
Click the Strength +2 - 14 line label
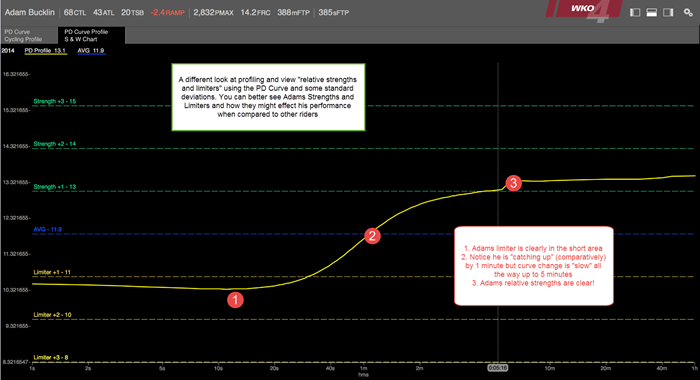54,144
